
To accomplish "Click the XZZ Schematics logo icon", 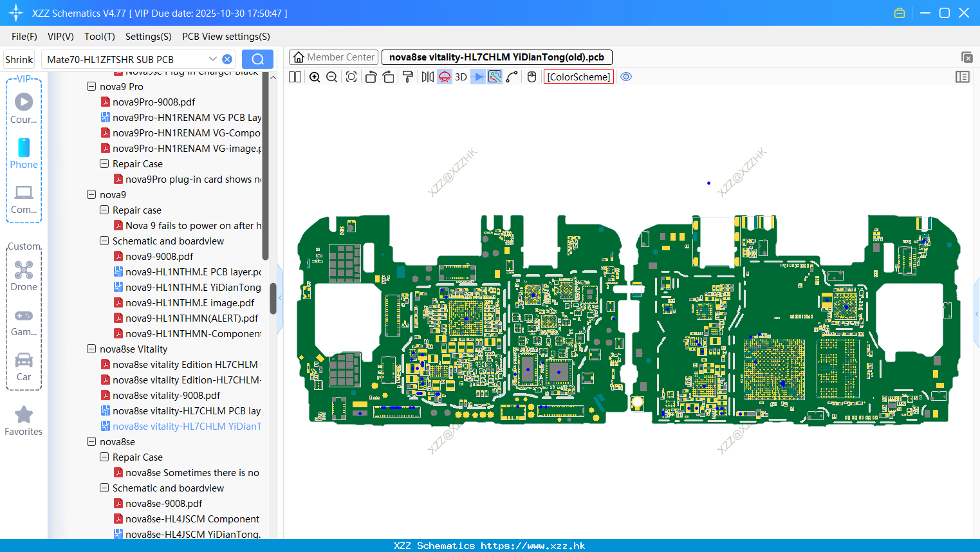I will (x=16, y=13).
